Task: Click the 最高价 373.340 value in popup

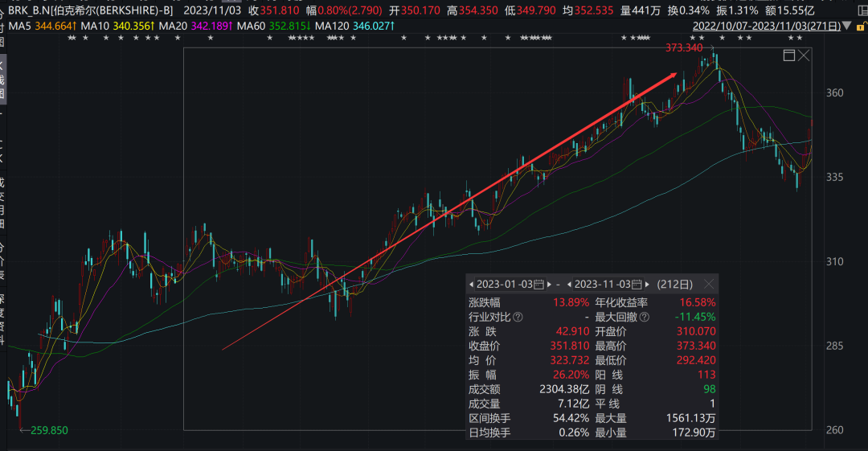Action: click(x=696, y=346)
